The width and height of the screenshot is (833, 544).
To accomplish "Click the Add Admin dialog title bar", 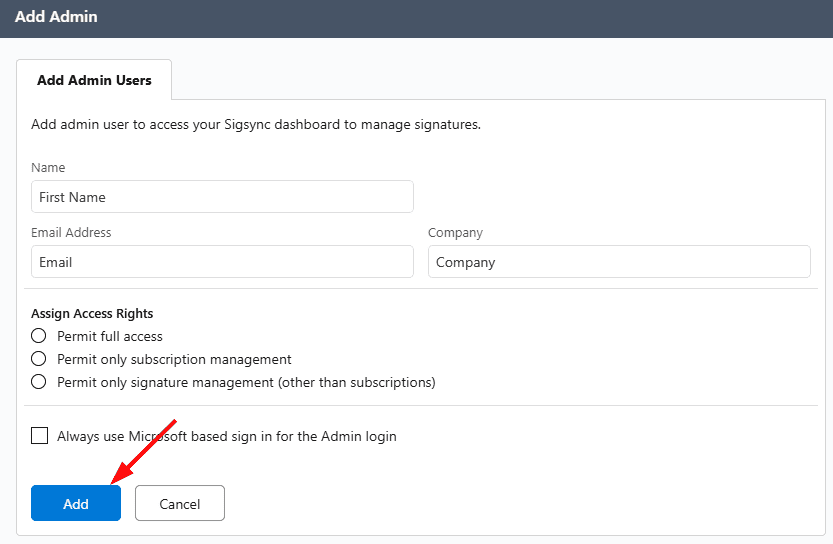I will (416, 18).
